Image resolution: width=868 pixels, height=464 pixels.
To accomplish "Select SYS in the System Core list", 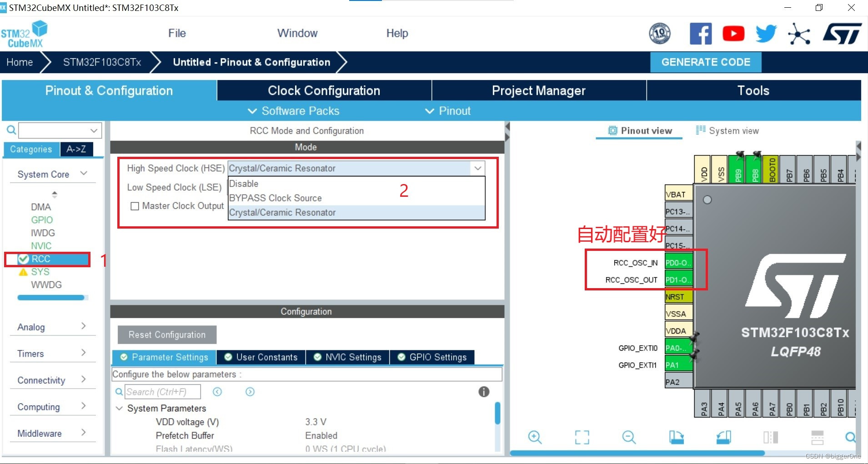I will [x=40, y=272].
